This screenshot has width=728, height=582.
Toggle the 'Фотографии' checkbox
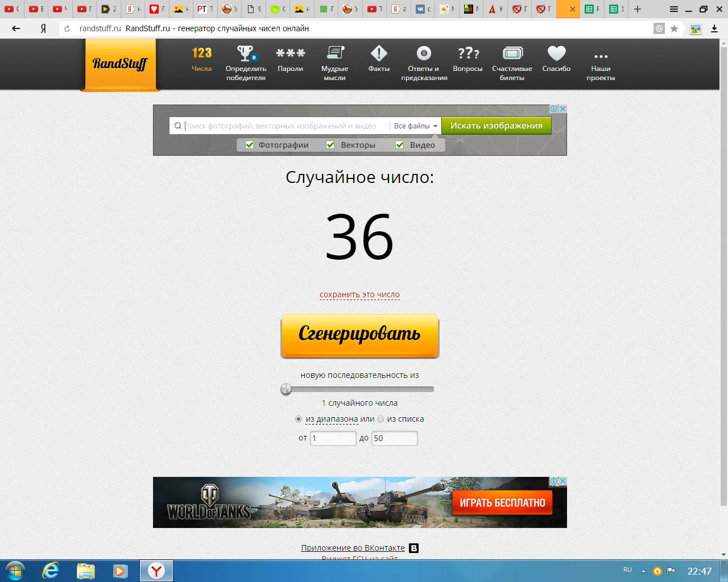(249, 145)
